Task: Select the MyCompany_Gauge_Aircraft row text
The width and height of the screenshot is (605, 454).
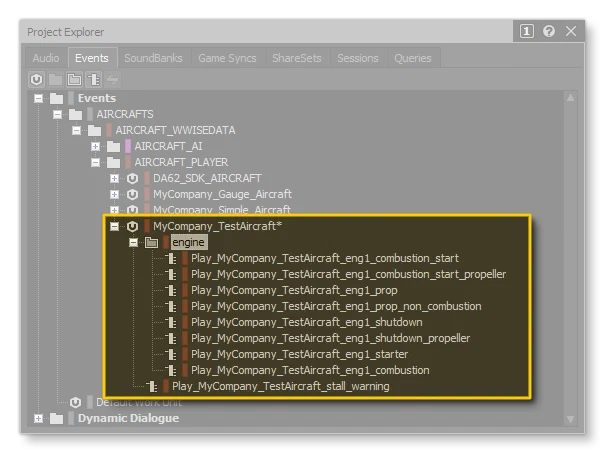Action: pyautogui.click(x=222, y=194)
